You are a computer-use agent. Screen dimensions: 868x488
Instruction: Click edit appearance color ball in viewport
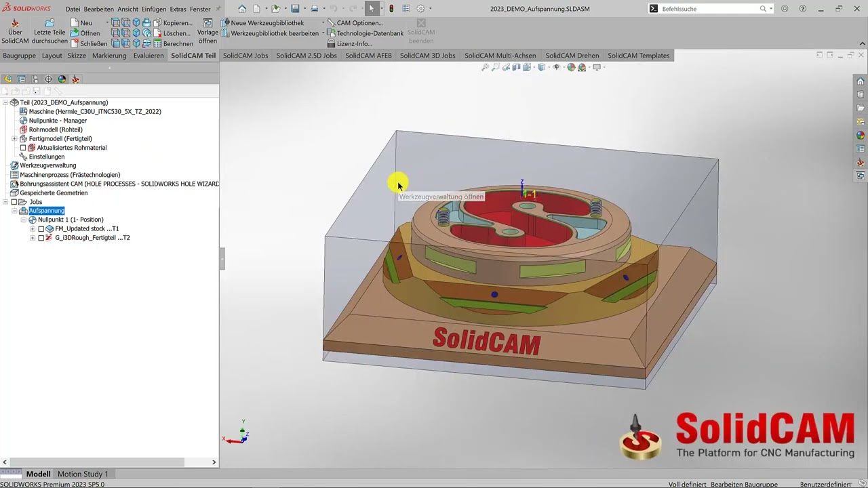tap(571, 67)
